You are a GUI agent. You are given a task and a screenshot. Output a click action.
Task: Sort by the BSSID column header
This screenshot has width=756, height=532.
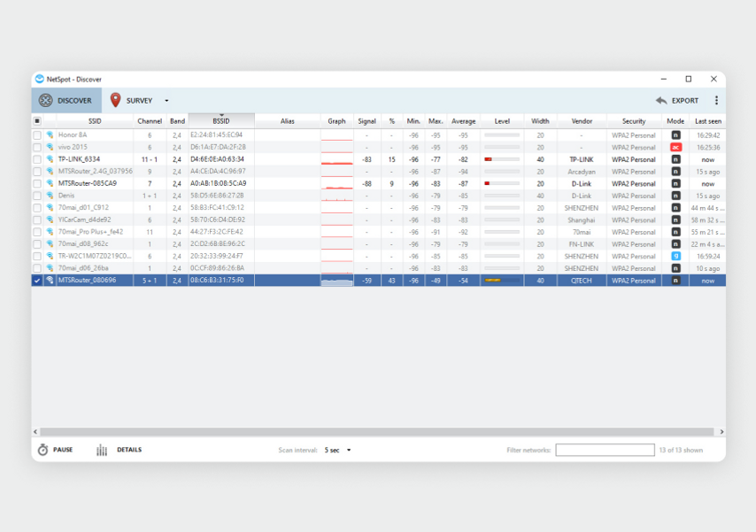tap(221, 121)
